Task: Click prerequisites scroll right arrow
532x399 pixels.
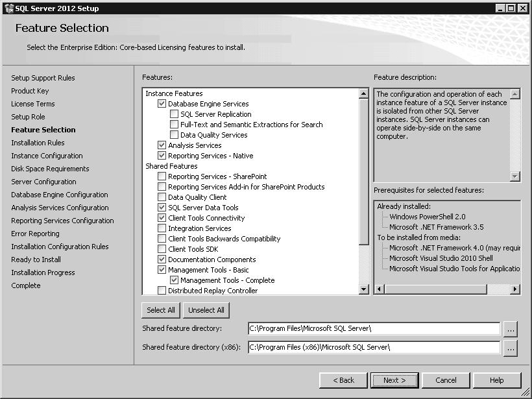Action: 515,289
